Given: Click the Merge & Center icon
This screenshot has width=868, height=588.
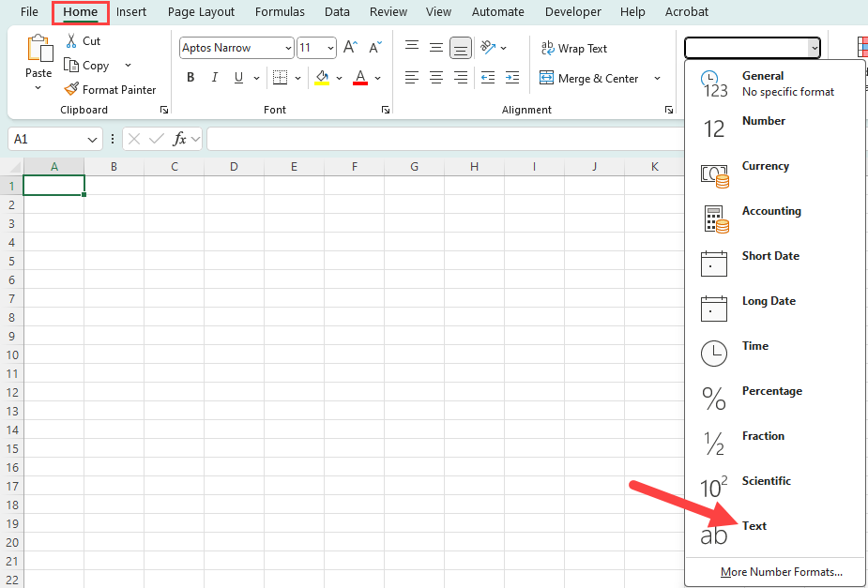Looking at the screenshot, I should [x=547, y=78].
